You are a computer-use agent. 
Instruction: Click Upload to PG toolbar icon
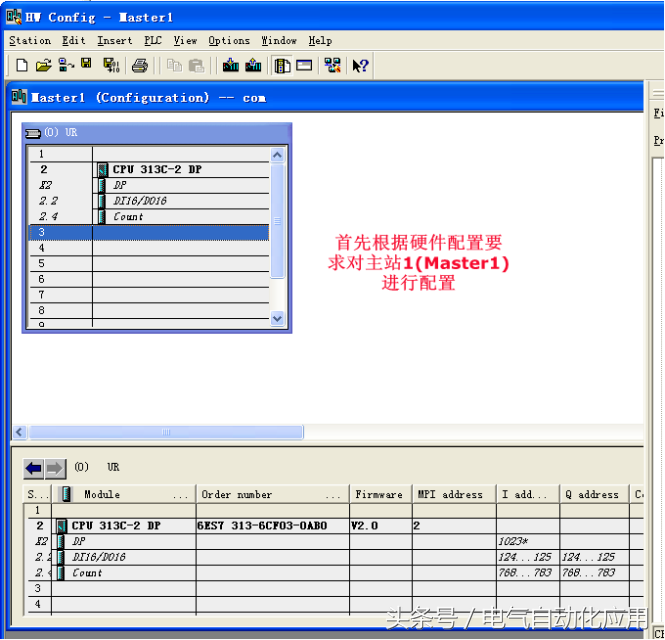(x=253, y=66)
